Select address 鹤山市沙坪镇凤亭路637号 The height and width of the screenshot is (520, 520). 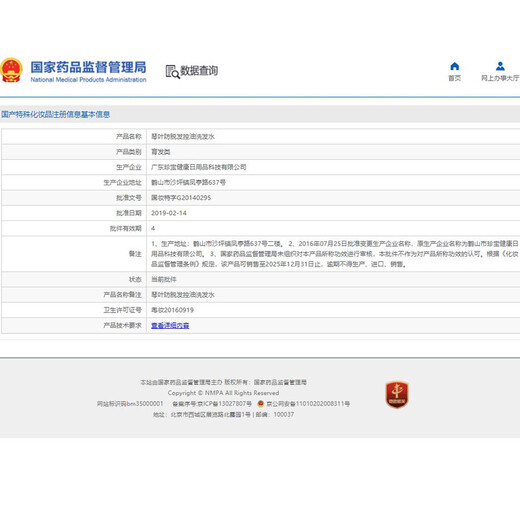188,182
